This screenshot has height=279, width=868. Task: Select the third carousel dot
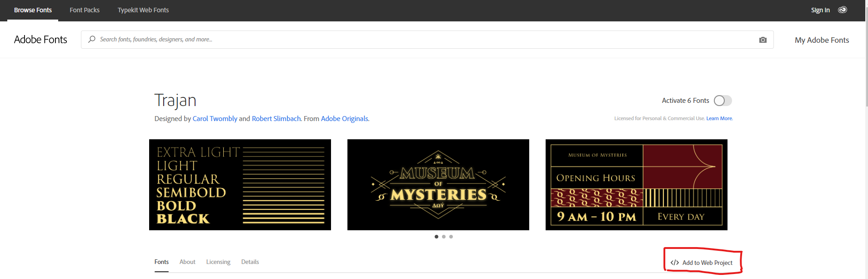(451, 237)
